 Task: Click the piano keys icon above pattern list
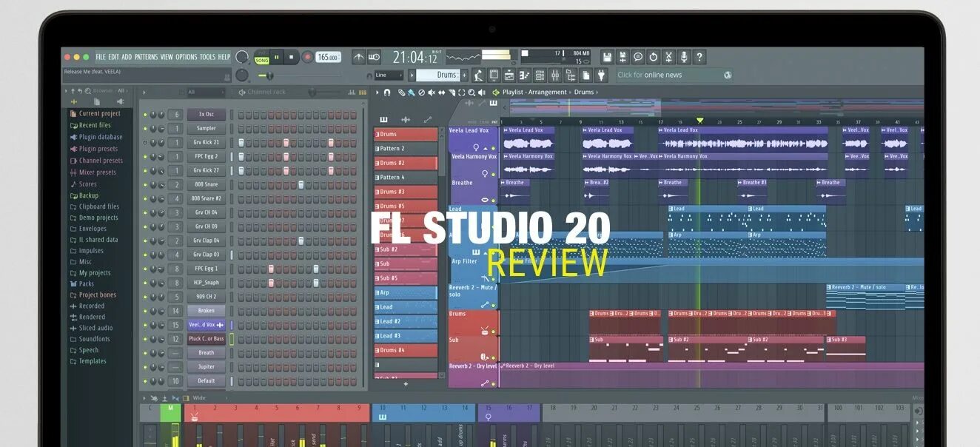(x=383, y=119)
